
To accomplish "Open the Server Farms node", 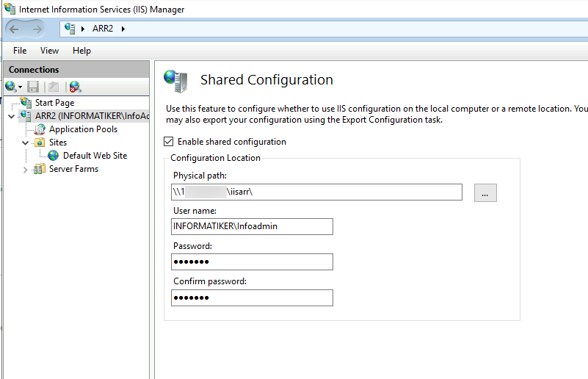I will [x=73, y=169].
